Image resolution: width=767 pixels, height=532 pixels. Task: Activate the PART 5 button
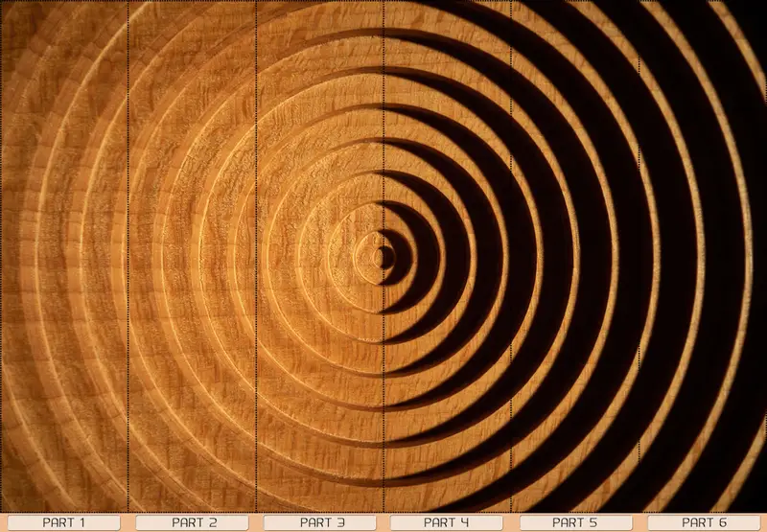576,522
